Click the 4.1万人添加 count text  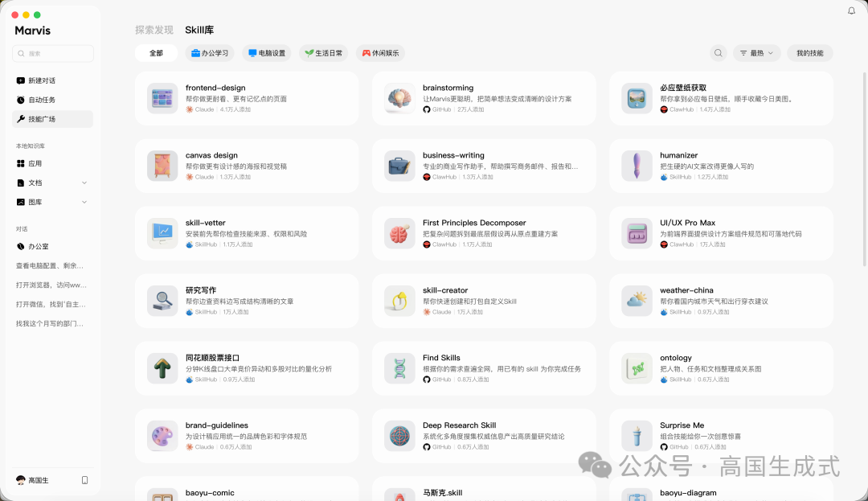(x=235, y=109)
